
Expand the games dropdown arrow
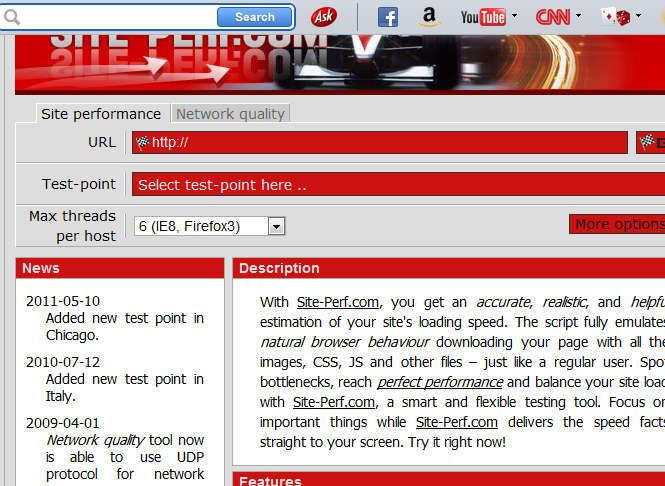(638, 16)
